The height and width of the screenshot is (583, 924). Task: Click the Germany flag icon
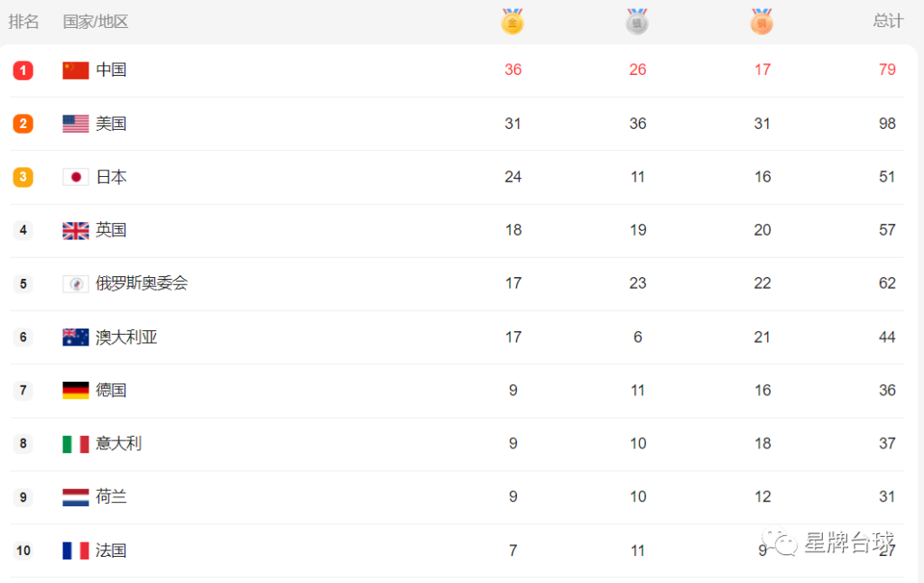76,390
